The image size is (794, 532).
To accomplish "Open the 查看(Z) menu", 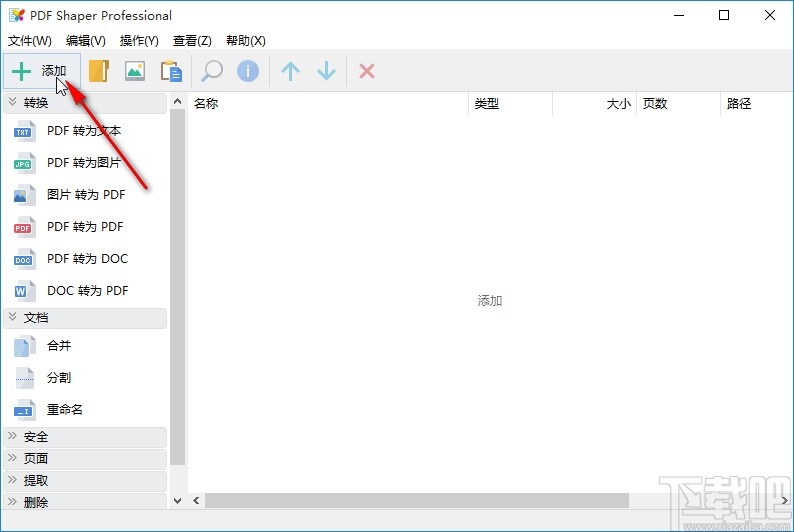I will (x=192, y=40).
